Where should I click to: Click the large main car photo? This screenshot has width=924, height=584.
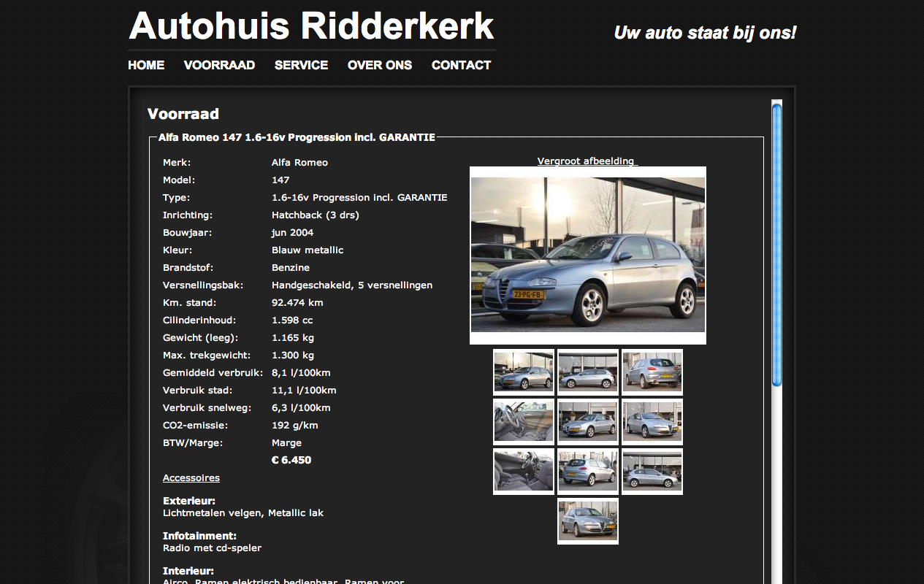point(588,255)
